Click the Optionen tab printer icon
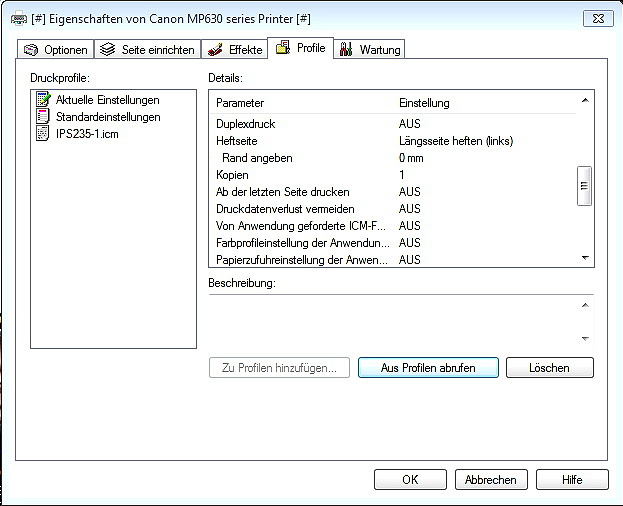623x506 pixels. click(31, 50)
